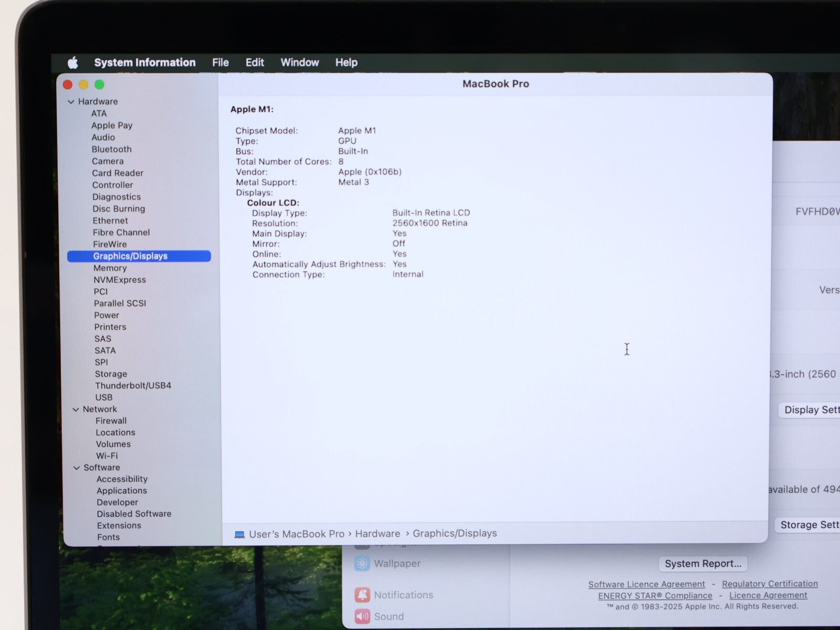Select ATA in the sidebar

(x=99, y=113)
